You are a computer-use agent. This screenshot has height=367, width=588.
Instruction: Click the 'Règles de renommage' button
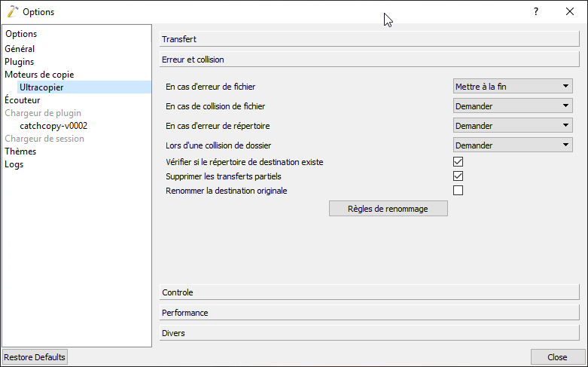pos(388,209)
